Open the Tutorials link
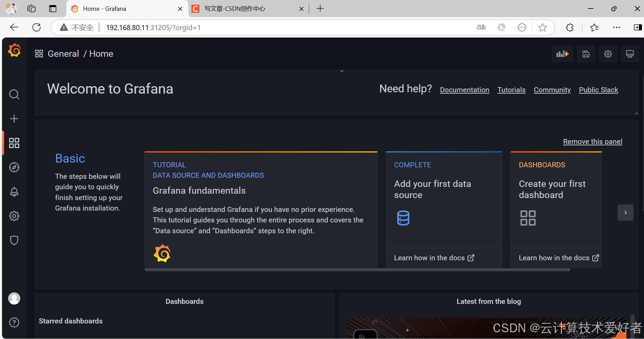This screenshot has height=339, width=644. pyautogui.click(x=511, y=90)
